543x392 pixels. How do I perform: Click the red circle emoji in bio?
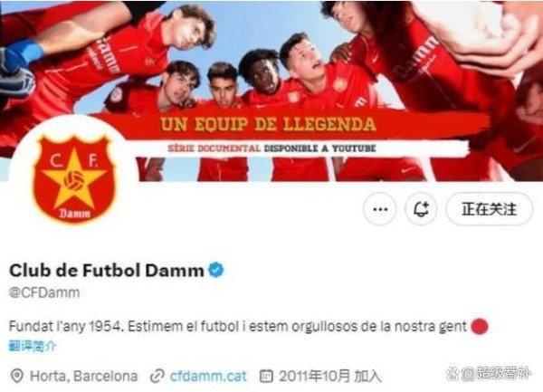click(480, 326)
